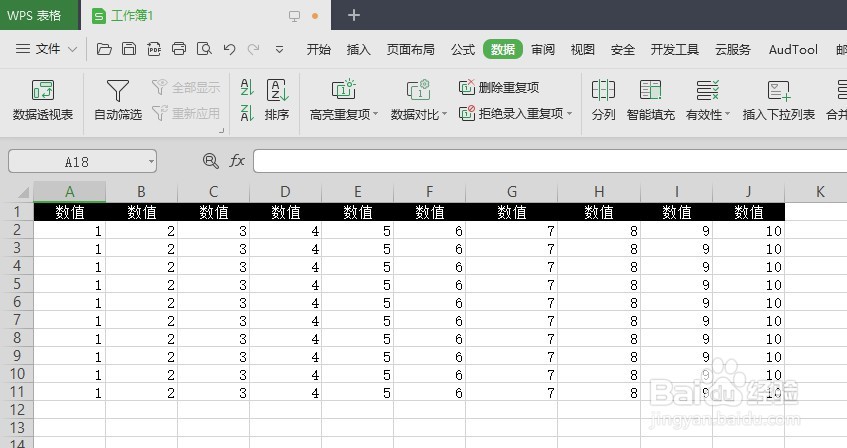The width and height of the screenshot is (847, 448).
Task: Expand 数据对比 dropdown arrow
Action: tap(445, 115)
